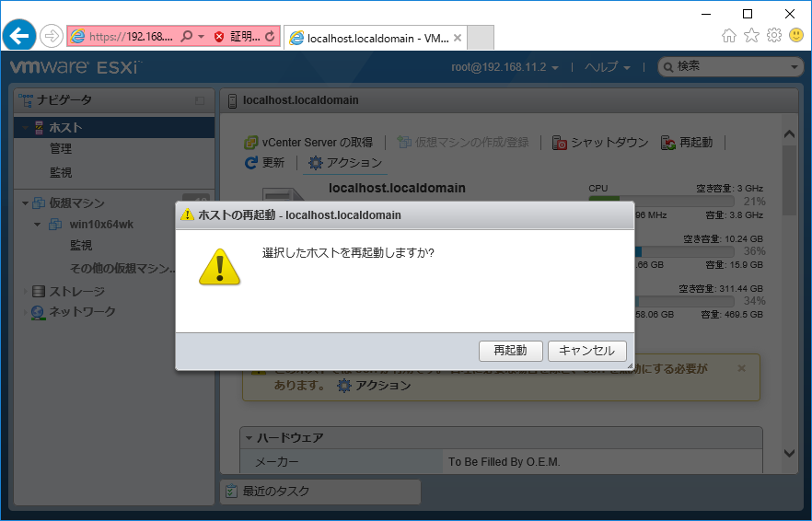Expand the search box dropdown arrow

coord(795,67)
